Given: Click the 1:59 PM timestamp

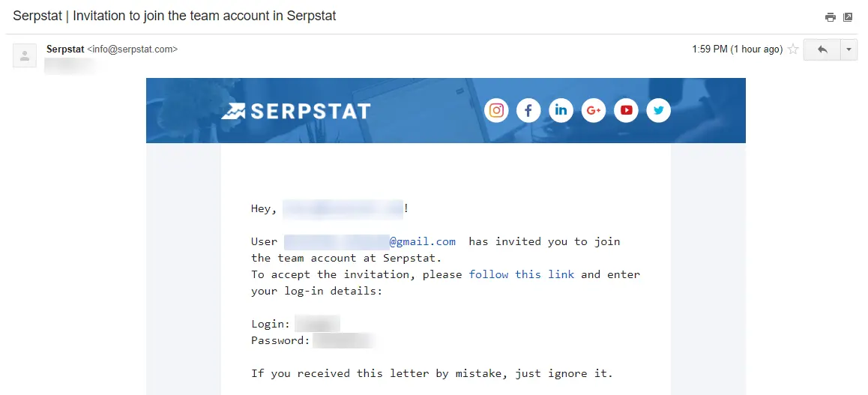Looking at the screenshot, I should tap(738, 49).
